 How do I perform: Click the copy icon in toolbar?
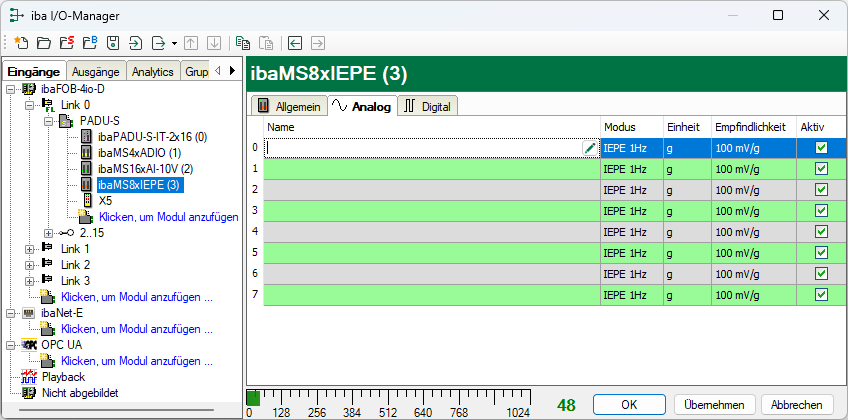point(243,43)
